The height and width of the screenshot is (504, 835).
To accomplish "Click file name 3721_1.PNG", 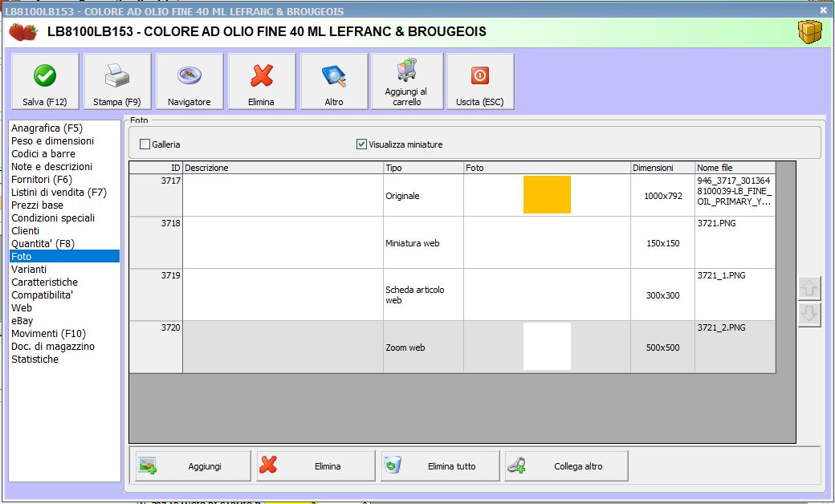I will point(722,275).
